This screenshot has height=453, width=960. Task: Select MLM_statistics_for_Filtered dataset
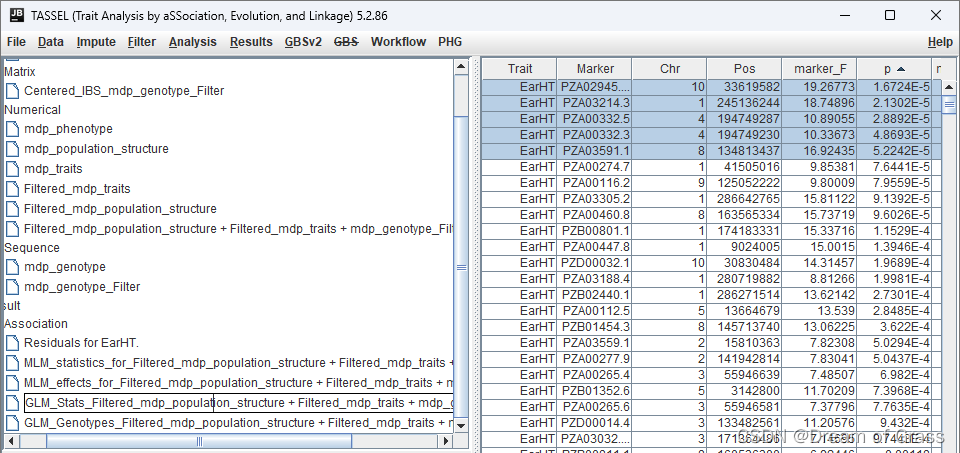[x=238, y=363]
